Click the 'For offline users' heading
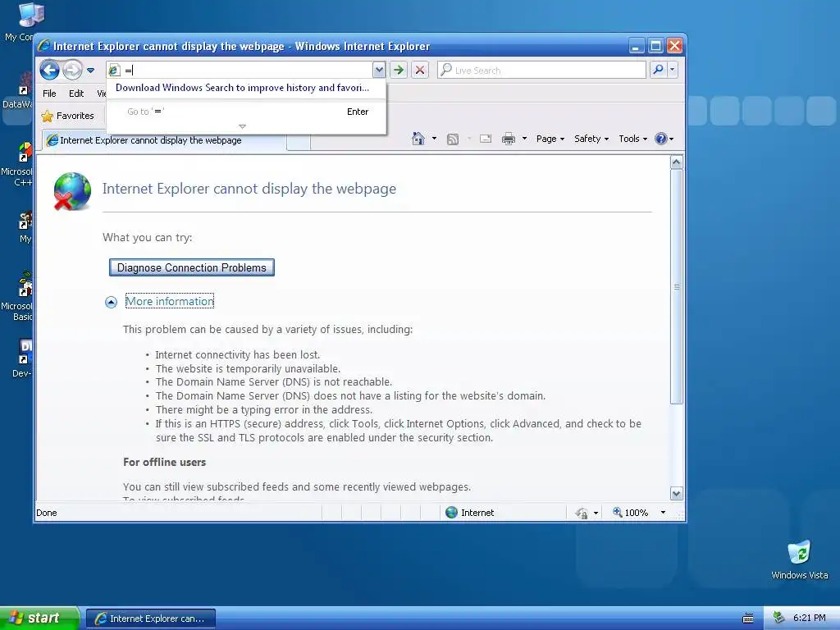The width and height of the screenshot is (840, 630). point(164,462)
